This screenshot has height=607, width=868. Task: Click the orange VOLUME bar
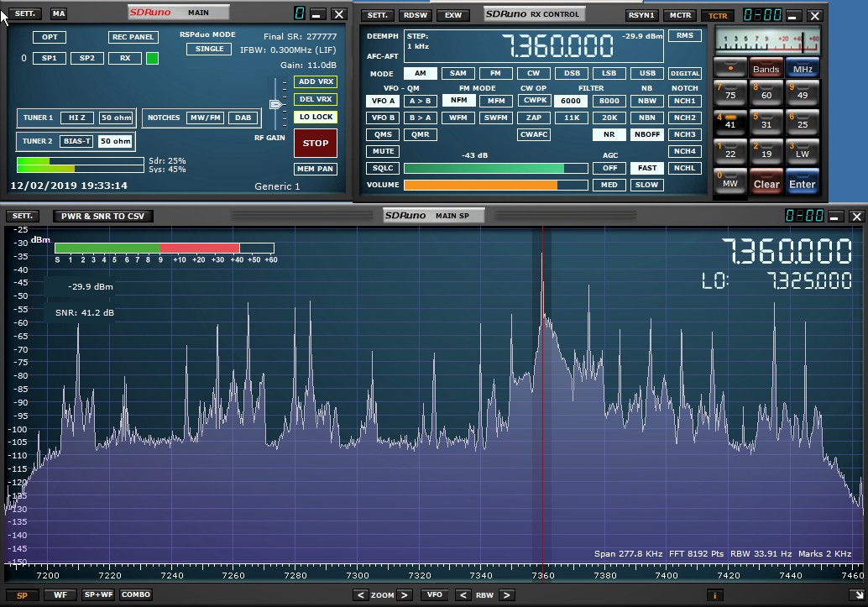pos(480,185)
